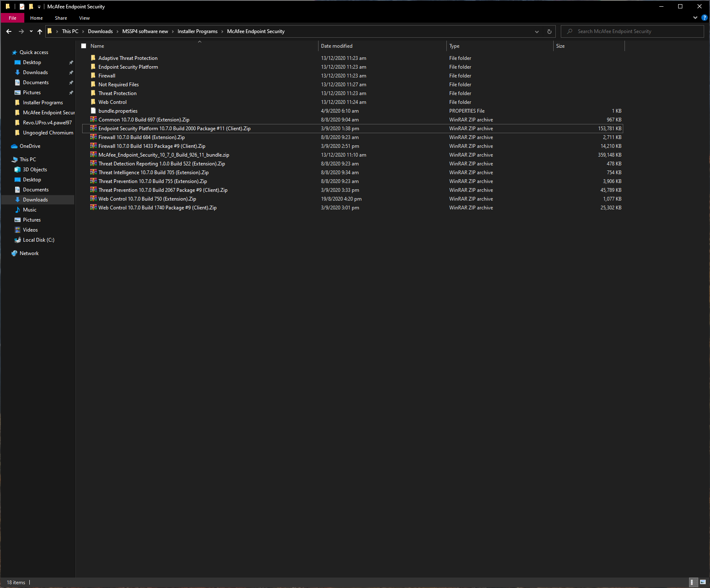Click the Up one level arrow
This screenshot has height=588, width=710.
pyautogui.click(x=40, y=31)
